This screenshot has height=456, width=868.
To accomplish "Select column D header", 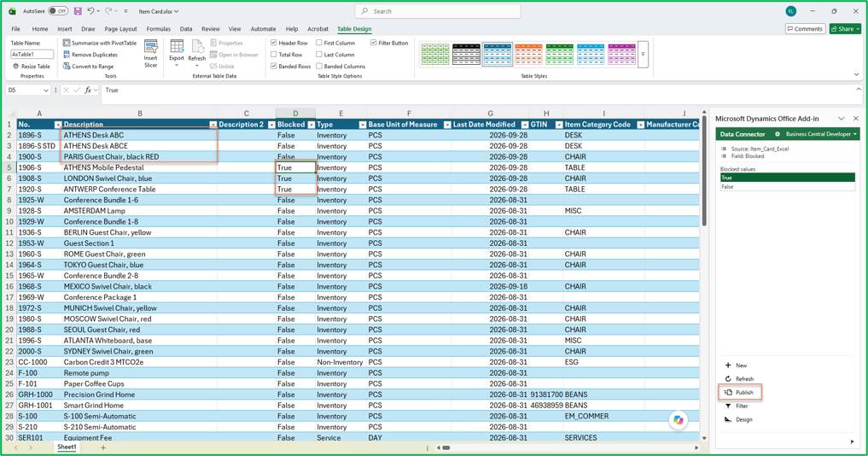I will pyautogui.click(x=295, y=113).
